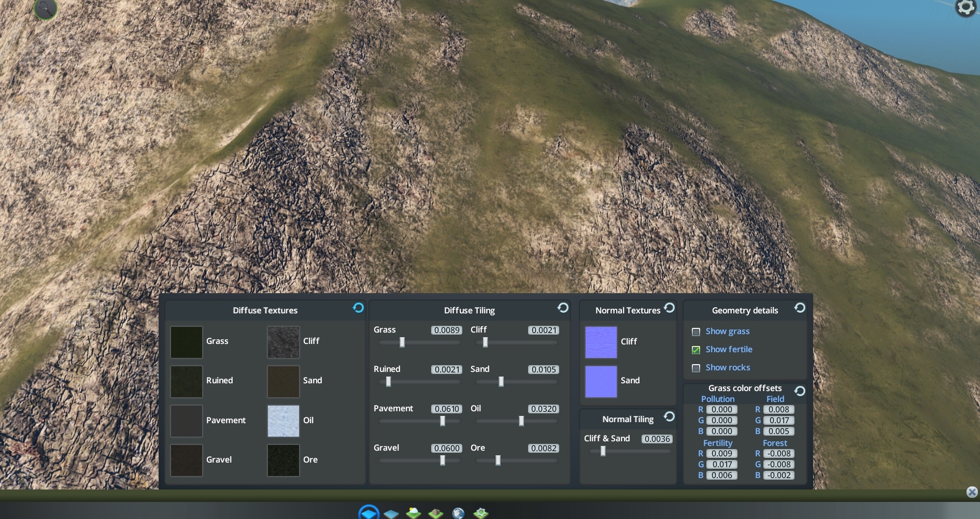
Task: Reset Grass color offsets
Action: pos(800,391)
